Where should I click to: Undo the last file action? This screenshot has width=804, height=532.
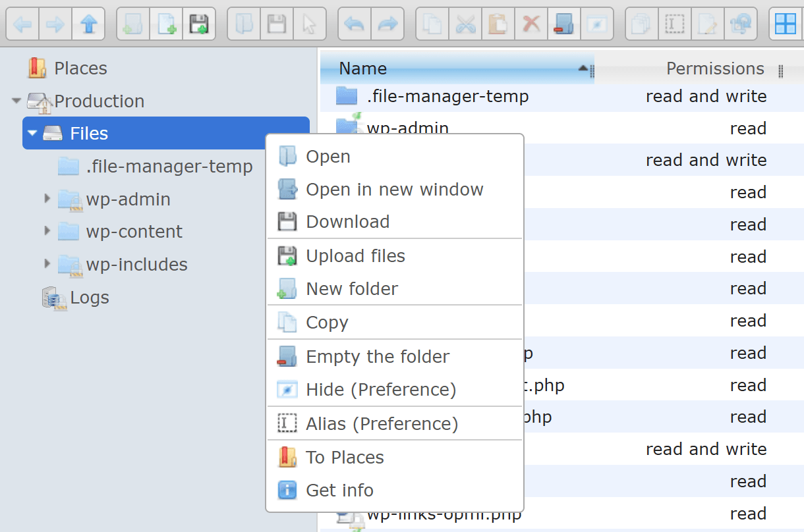[354, 23]
